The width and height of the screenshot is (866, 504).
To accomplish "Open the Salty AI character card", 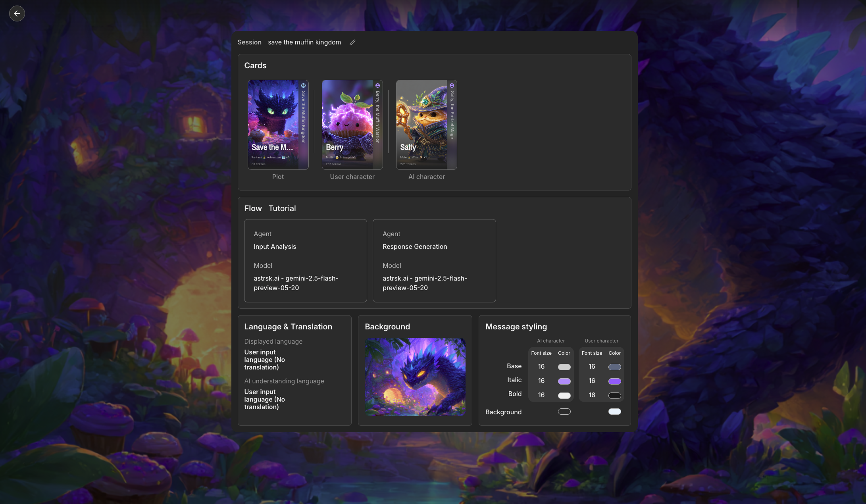I will coord(422,125).
